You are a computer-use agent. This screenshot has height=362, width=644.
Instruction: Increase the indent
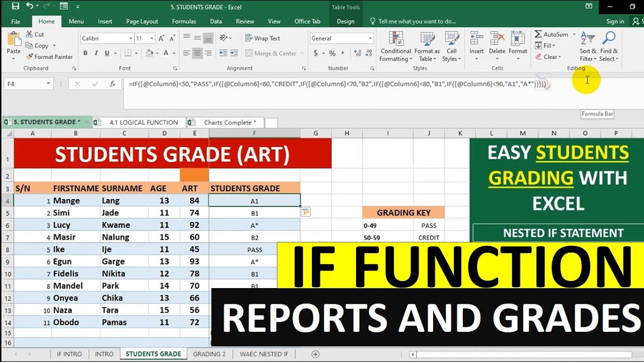tap(234, 53)
